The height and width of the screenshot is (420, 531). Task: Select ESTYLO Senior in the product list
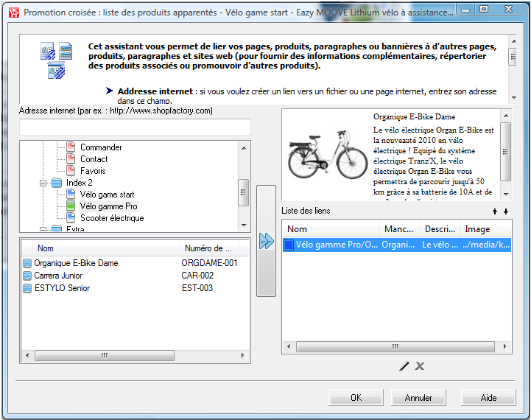click(62, 288)
